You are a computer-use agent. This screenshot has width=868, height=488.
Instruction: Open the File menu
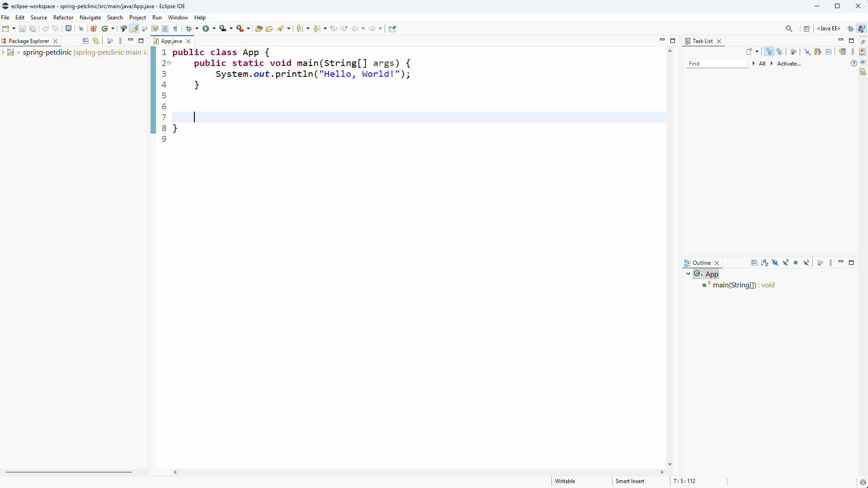click(x=5, y=18)
